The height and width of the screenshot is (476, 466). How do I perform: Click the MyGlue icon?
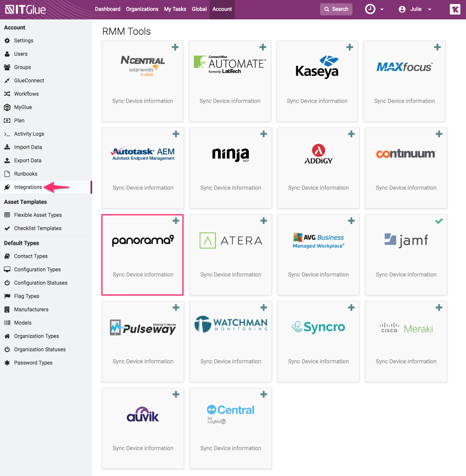pos(7,107)
